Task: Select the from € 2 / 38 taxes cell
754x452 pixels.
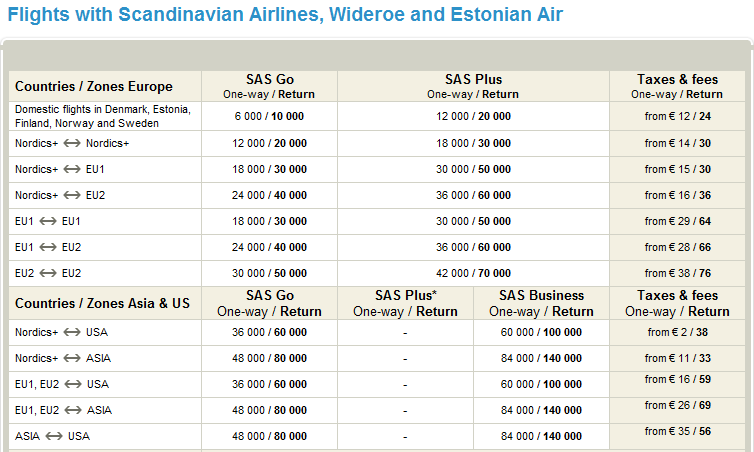Action: tap(677, 332)
